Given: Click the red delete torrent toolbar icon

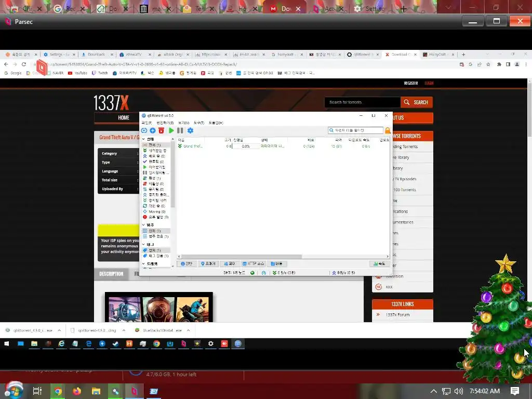Looking at the screenshot, I should [162, 130].
